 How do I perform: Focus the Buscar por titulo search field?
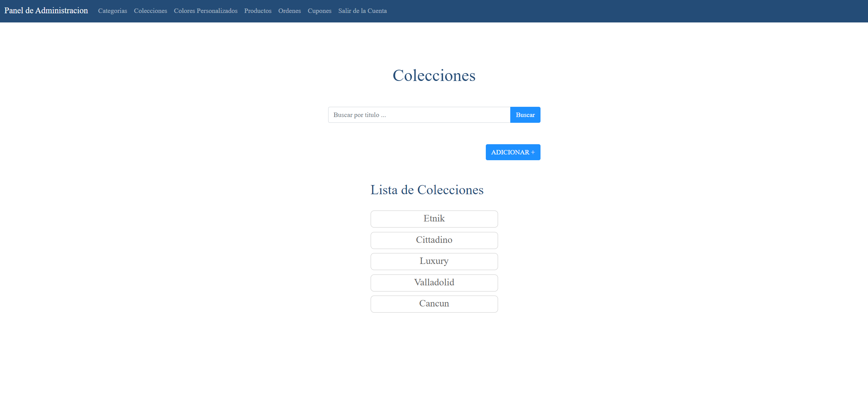[419, 115]
